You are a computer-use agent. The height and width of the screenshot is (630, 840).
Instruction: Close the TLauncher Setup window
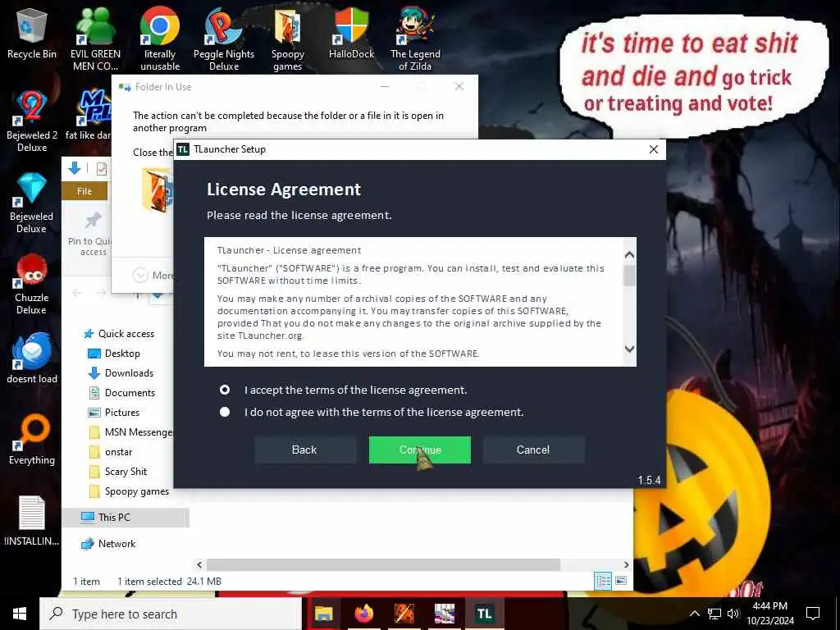654,149
